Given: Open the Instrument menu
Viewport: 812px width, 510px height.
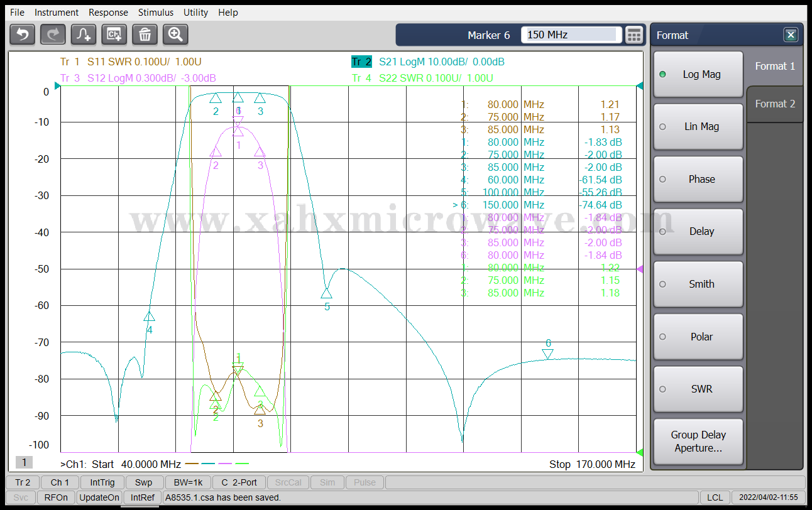Looking at the screenshot, I should click(57, 13).
